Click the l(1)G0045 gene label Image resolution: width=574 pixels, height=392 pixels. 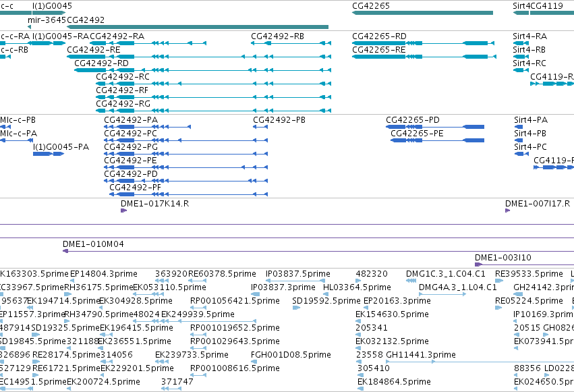(x=52, y=6)
